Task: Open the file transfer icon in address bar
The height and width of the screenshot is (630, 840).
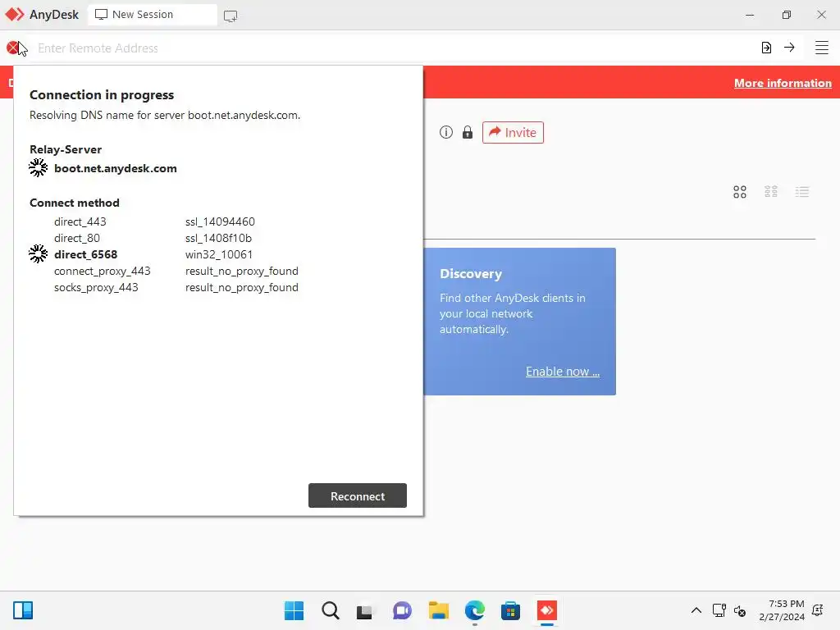Action: click(767, 48)
